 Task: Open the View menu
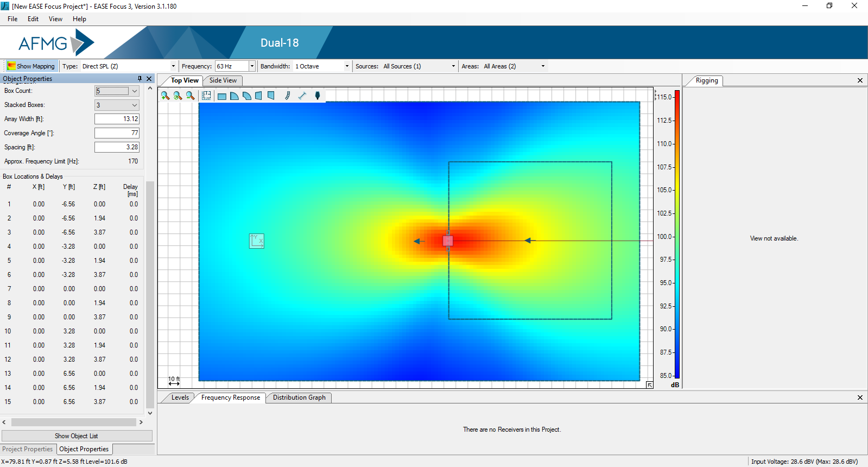tap(55, 19)
